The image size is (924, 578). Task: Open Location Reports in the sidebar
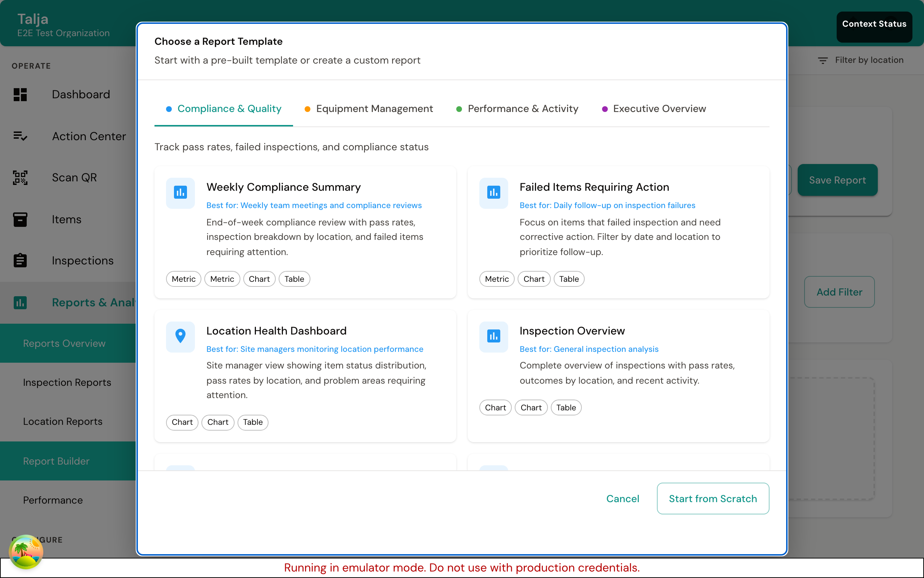click(x=68, y=421)
